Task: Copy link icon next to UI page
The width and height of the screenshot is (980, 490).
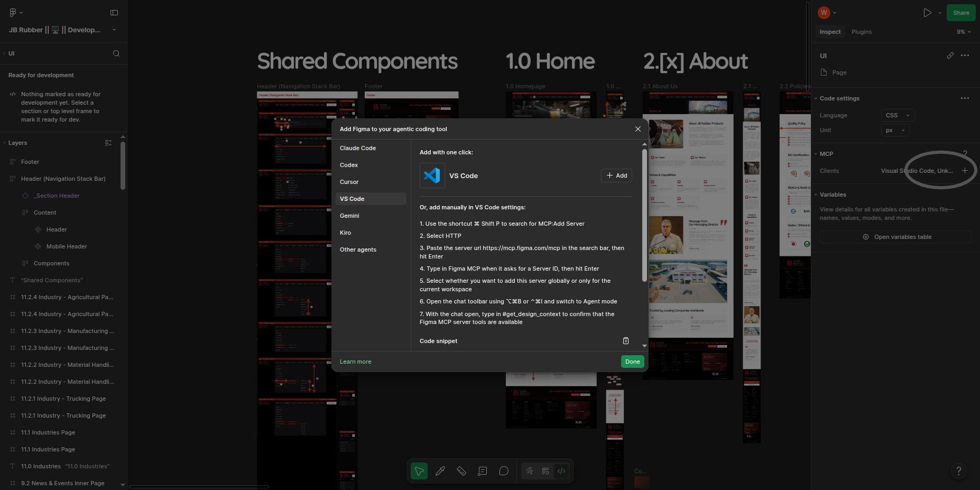Action: click(950, 56)
